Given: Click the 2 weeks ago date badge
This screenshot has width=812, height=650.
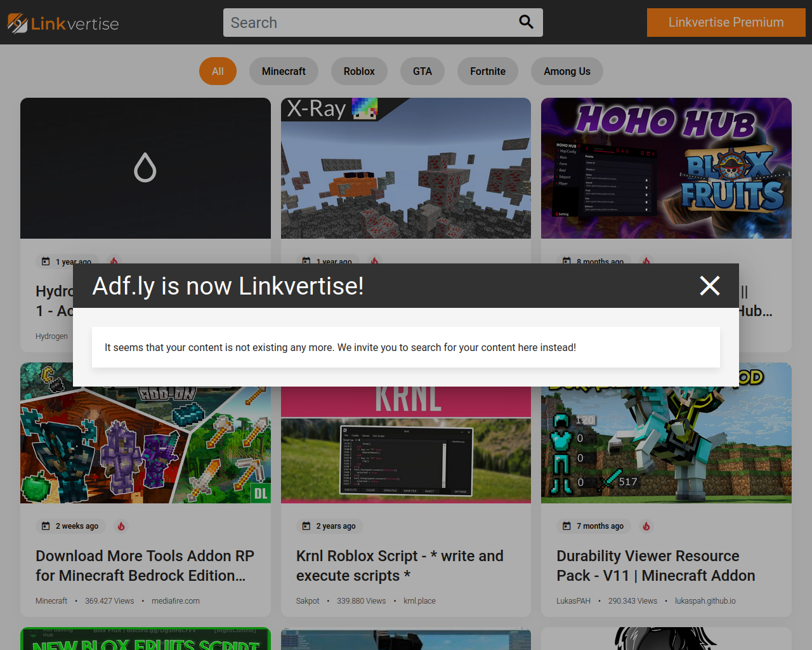Looking at the screenshot, I should coord(70,526).
